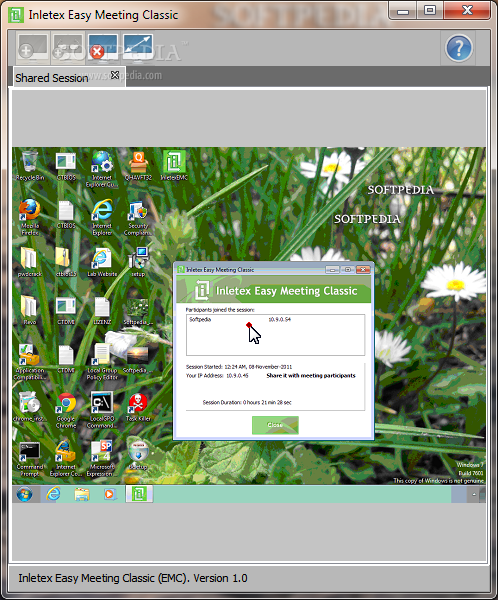Image resolution: width=498 pixels, height=600 pixels.
Task: Select the CTDMI icon with window picture
Action: tap(66, 311)
